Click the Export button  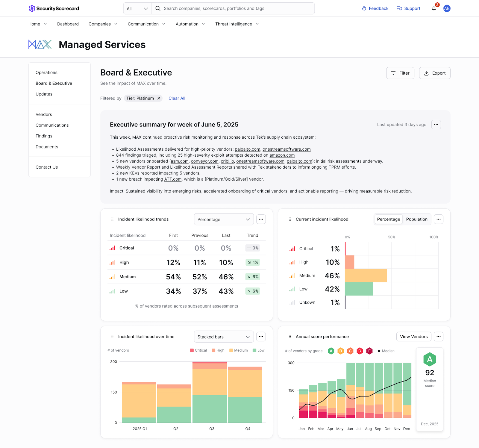[434, 73]
